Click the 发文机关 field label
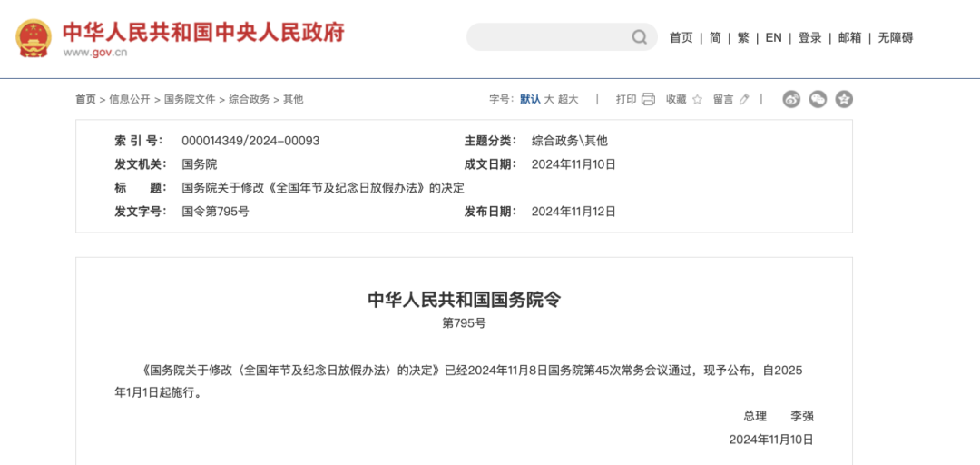980x465 pixels. [141, 164]
